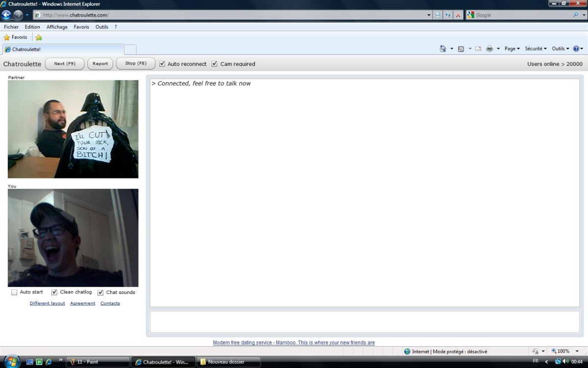This screenshot has width=588, height=368.
Task: Toggle the Compatibility View icon
Action: click(438, 15)
